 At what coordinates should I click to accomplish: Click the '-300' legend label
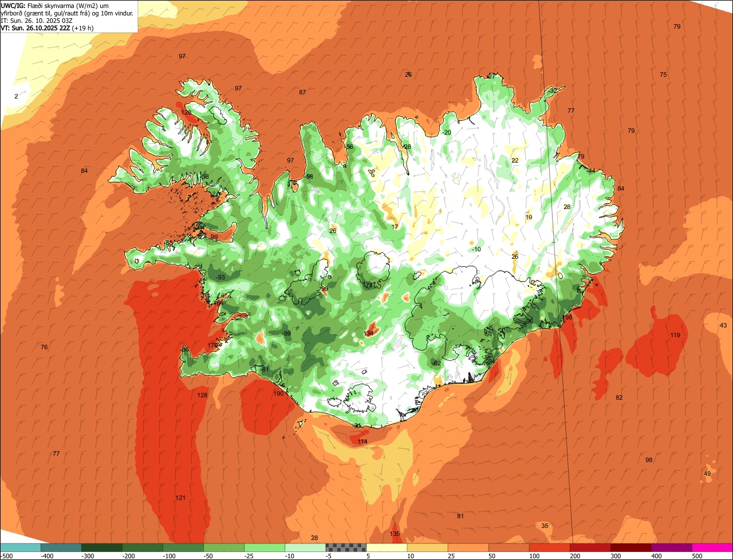[x=87, y=556]
